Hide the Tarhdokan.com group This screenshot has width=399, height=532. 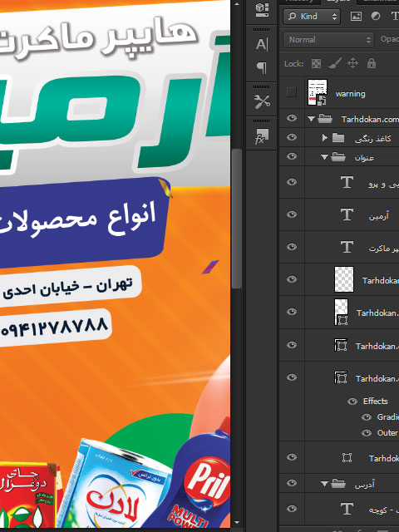(x=292, y=118)
